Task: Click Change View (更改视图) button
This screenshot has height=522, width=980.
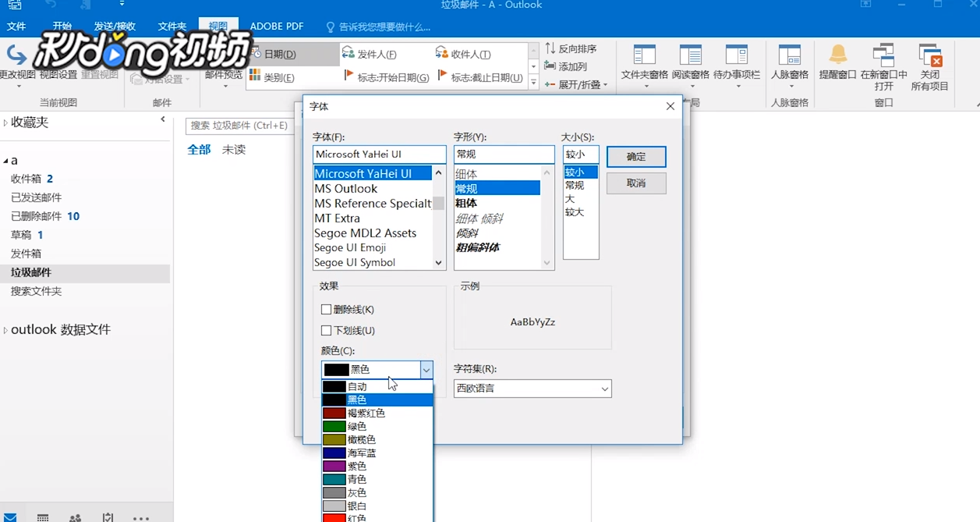Action: coord(17,66)
